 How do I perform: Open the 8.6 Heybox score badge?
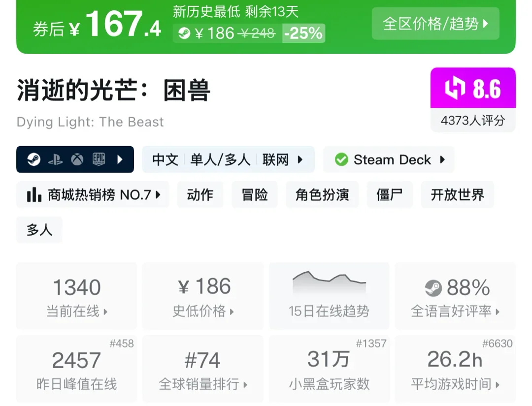472,88
